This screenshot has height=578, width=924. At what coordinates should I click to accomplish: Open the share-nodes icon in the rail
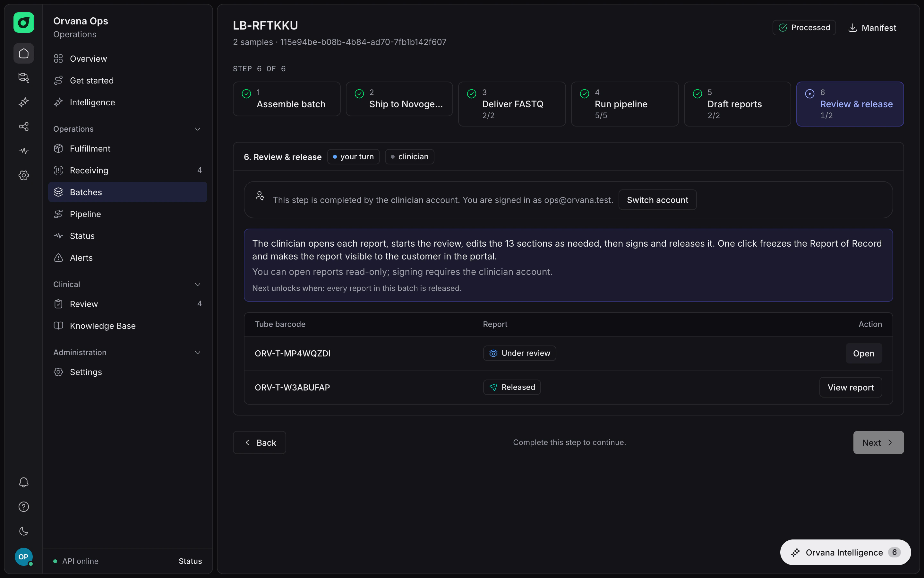tap(24, 127)
